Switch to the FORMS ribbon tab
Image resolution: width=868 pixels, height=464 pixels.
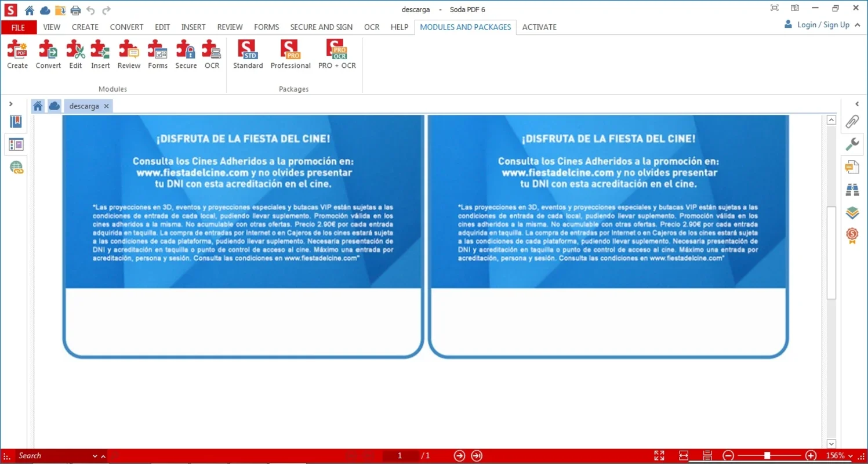(266, 27)
